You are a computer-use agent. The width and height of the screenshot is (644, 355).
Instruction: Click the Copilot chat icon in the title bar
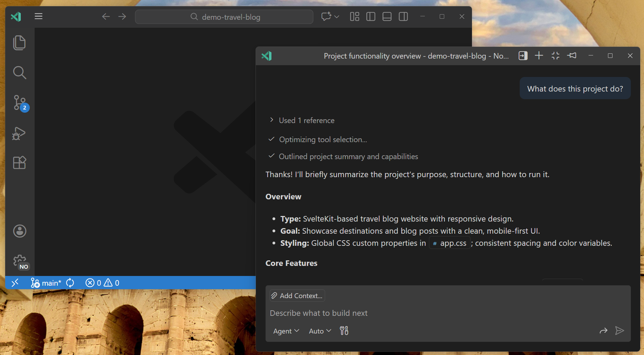327,16
